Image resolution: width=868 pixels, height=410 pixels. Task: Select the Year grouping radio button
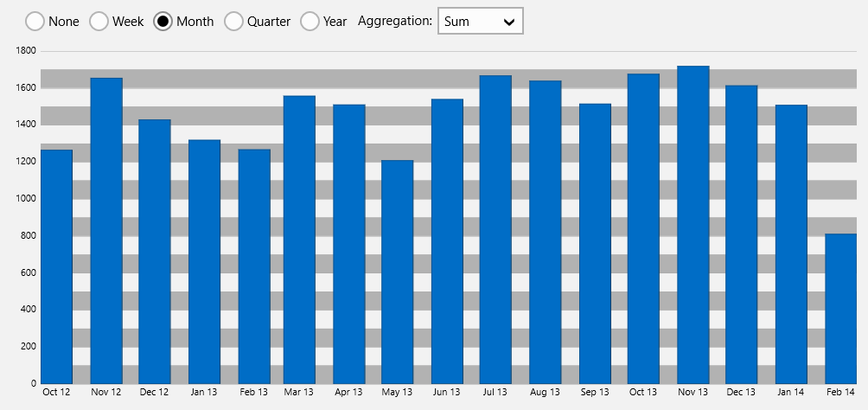[x=310, y=22]
